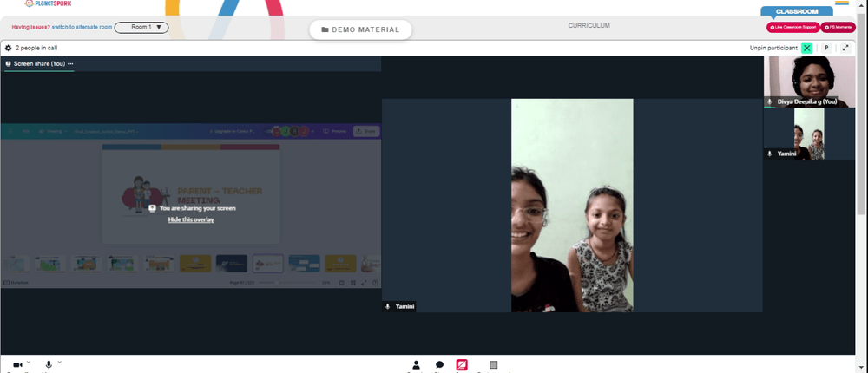Open the File menu in shared Canva window
The image size is (868, 373).
[25, 131]
